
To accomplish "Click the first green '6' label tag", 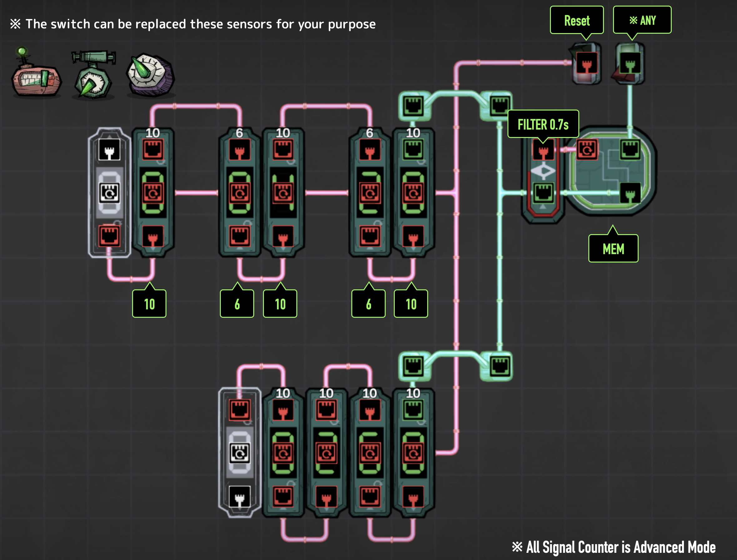I will coord(237,304).
